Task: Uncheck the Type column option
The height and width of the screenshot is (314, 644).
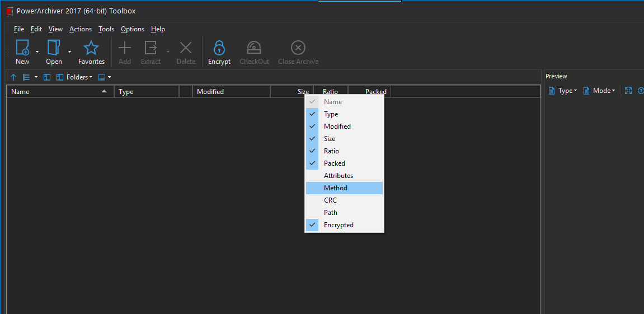Action: pyautogui.click(x=344, y=114)
